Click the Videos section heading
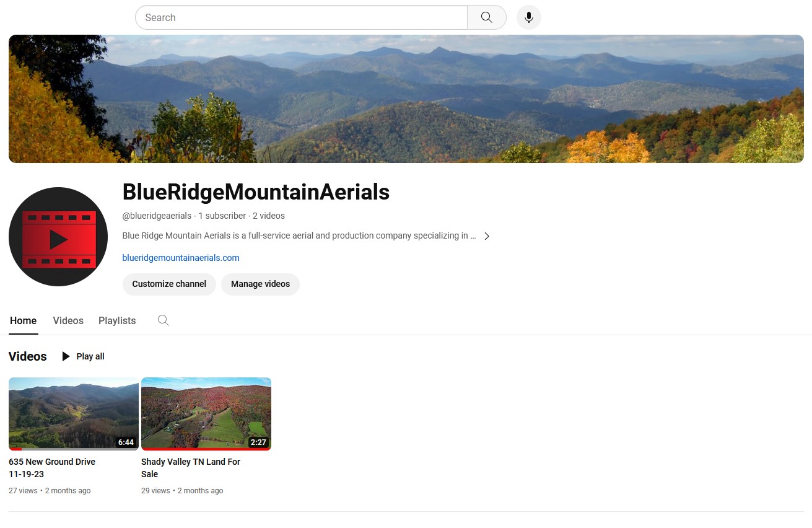Image resolution: width=812 pixels, height=528 pixels. pyautogui.click(x=28, y=356)
